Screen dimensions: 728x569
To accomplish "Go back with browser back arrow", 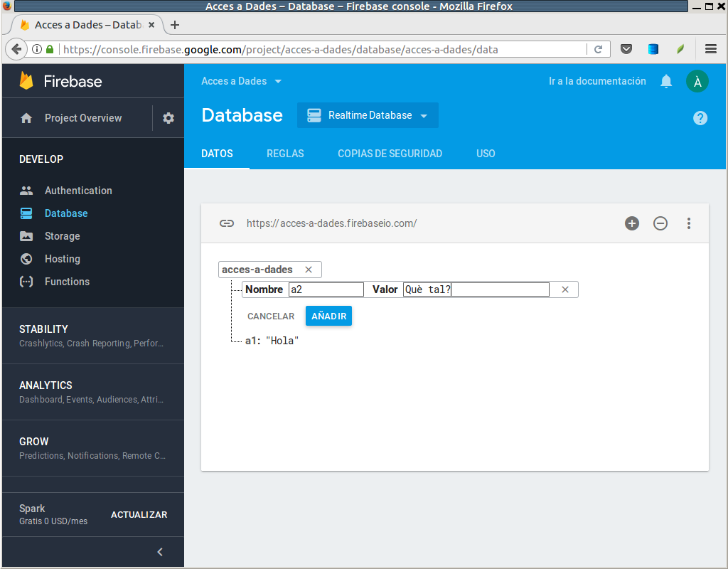I will click(x=16, y=49).
